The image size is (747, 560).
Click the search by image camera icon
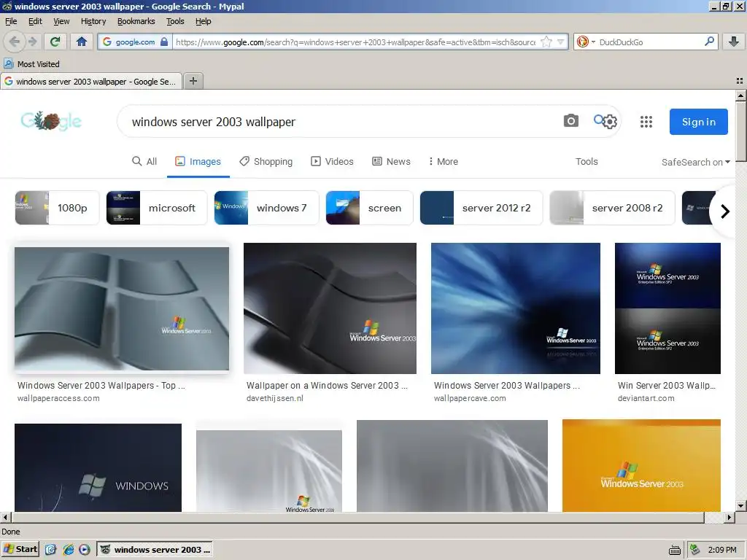(570, 121)
